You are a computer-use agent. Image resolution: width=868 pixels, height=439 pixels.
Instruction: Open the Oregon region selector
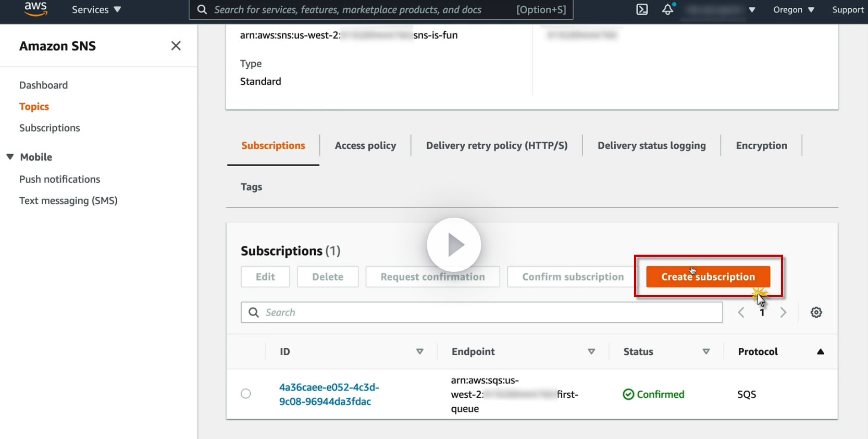[x=793, y=9]
